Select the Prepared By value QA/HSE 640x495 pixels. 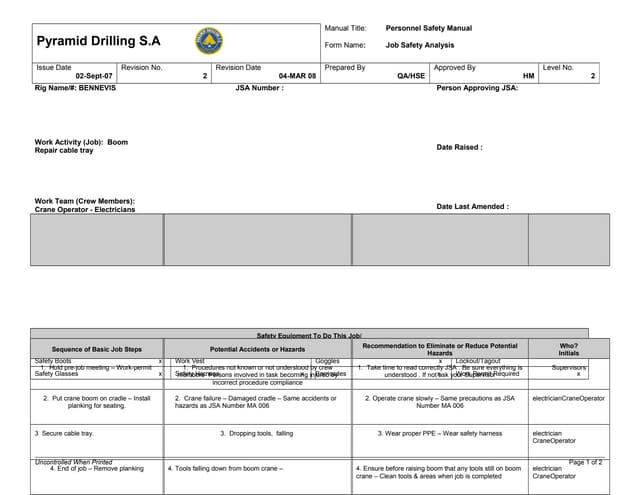click(411, 76)
